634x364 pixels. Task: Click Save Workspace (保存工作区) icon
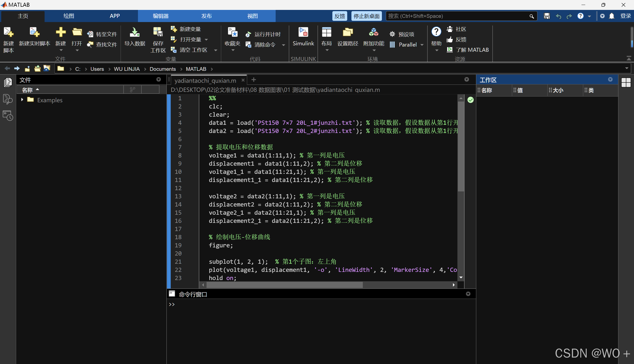[158, 32]
